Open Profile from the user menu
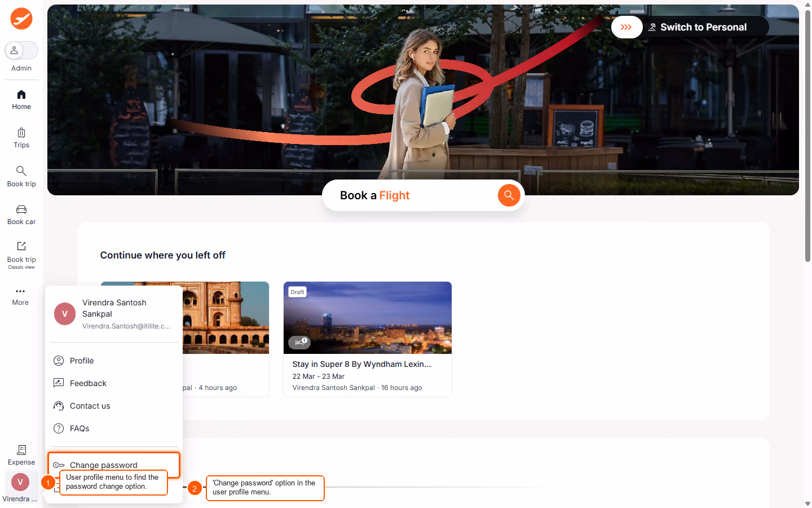Viewport: 812px width, 508px height. tap(114, 361)
